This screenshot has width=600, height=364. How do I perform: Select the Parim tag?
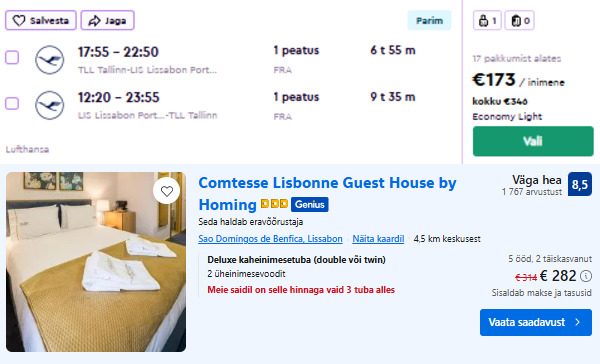[x=429, y=20]
